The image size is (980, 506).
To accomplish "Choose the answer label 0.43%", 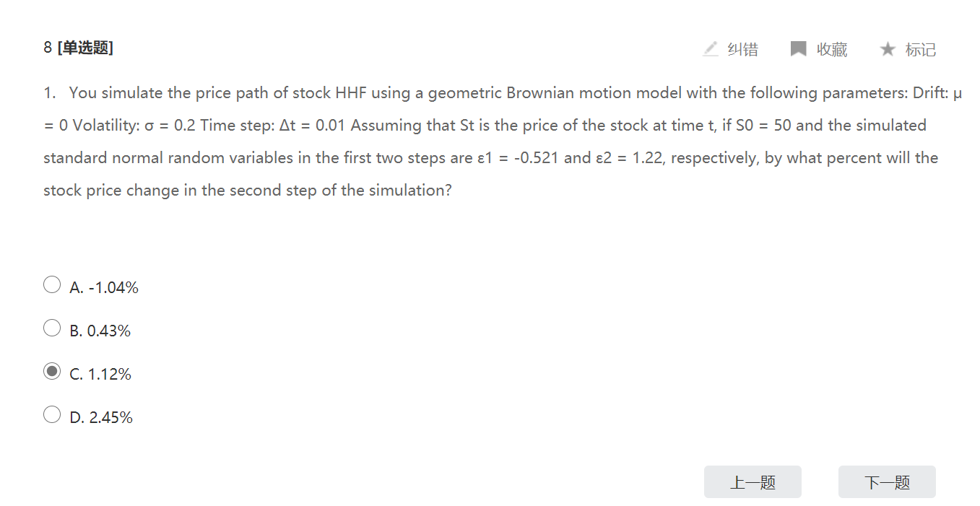I will point(109,331).
